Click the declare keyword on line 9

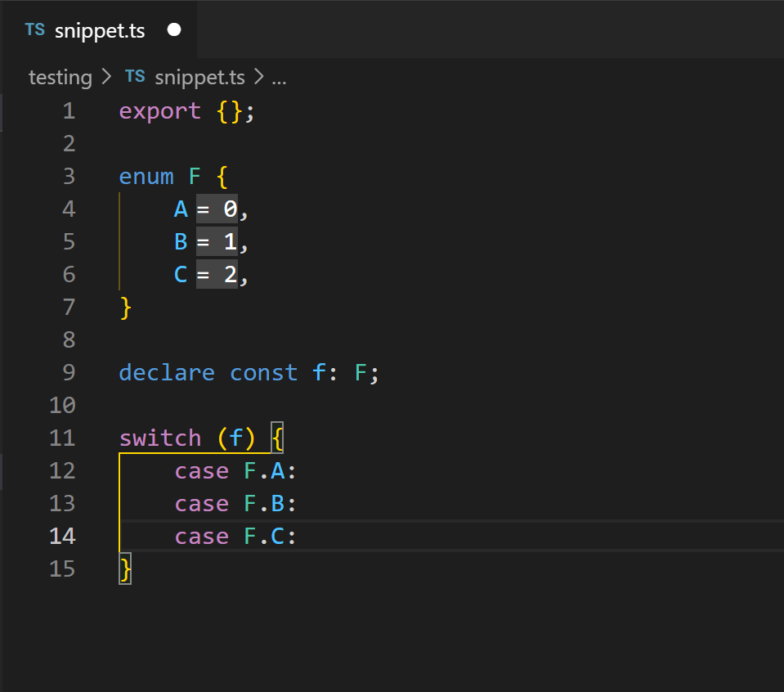pos(167,373)
